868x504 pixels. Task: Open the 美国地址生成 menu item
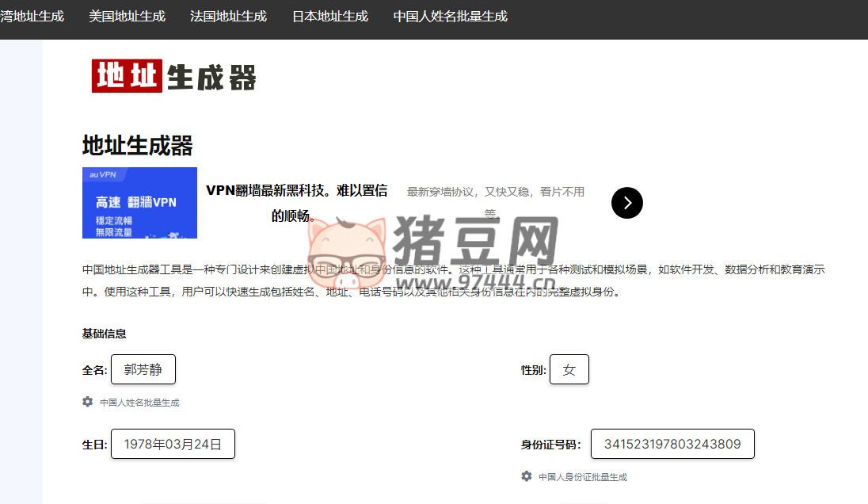pos(128,15)
